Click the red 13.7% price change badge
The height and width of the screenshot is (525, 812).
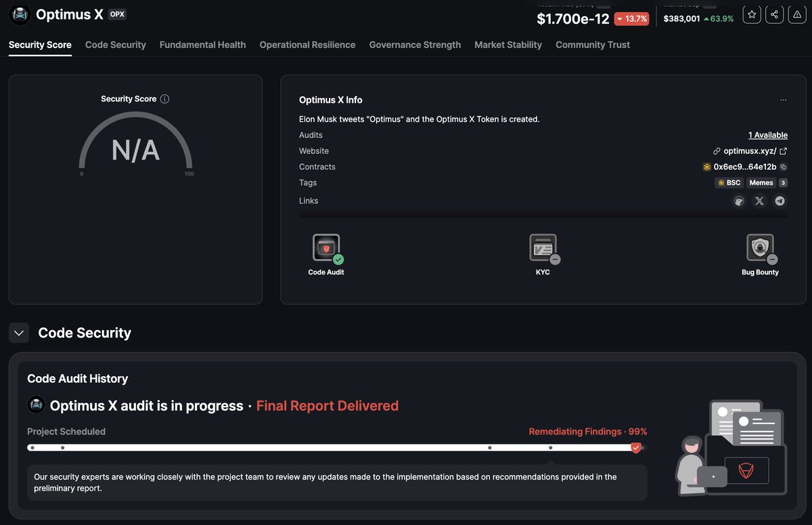click(631, 19)
